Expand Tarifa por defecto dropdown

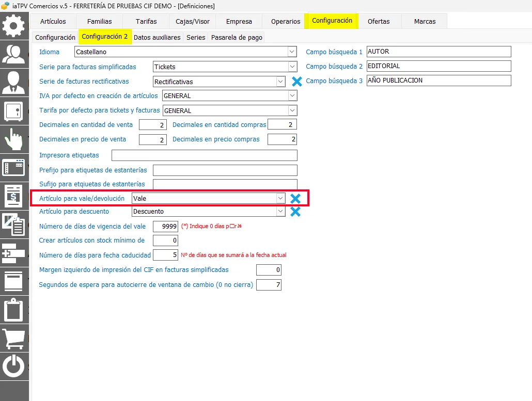(292, 110)
